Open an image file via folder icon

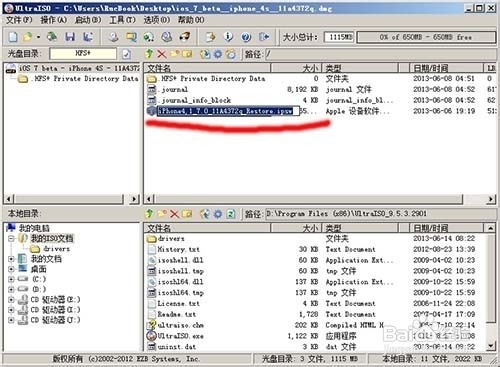point(28,37)
